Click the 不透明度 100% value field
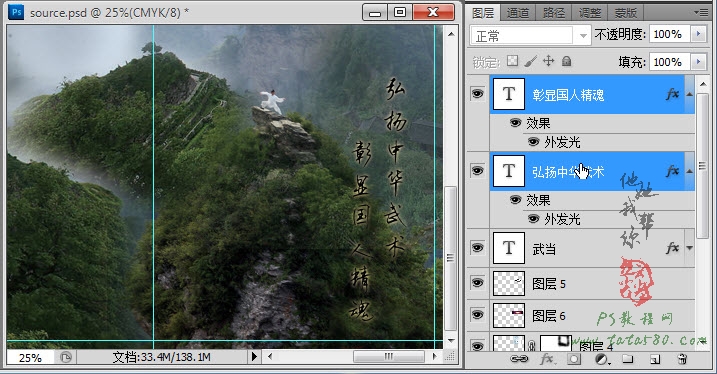Viewport: 717px width, 374px height. pyautogui.click(x=669, y=34)
